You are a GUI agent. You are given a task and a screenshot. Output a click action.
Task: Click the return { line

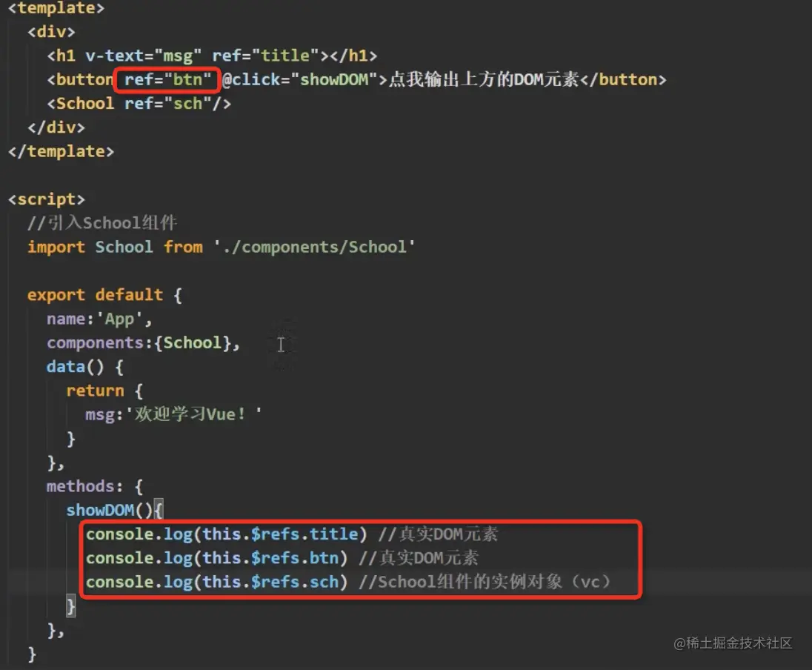[x=104, y=390]
